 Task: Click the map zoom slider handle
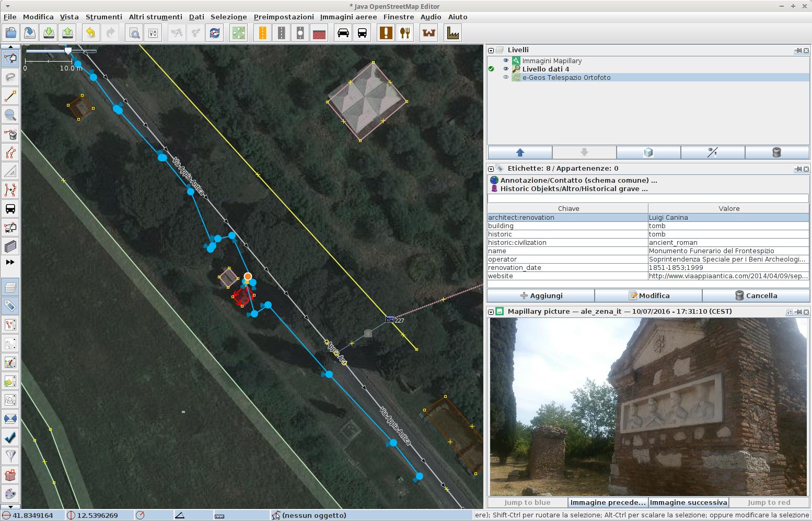pyautogui.click(x=67, y=51)
